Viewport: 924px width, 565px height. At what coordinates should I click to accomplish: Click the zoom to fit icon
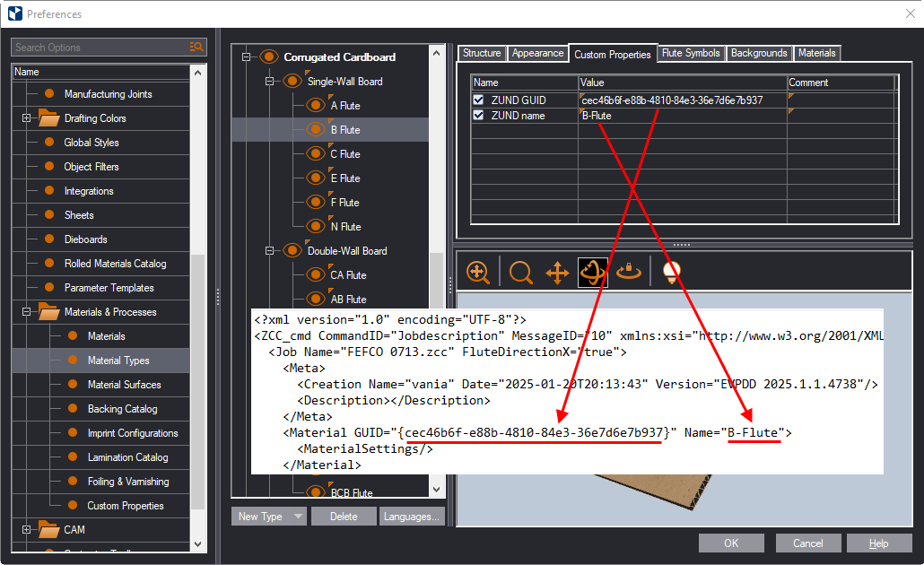click(x=478, y=273)
